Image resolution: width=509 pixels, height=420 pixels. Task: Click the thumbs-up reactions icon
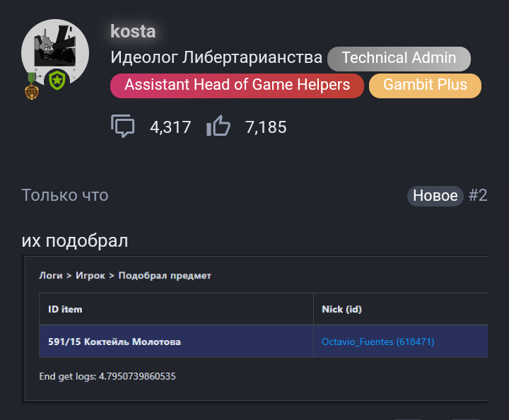218,127
